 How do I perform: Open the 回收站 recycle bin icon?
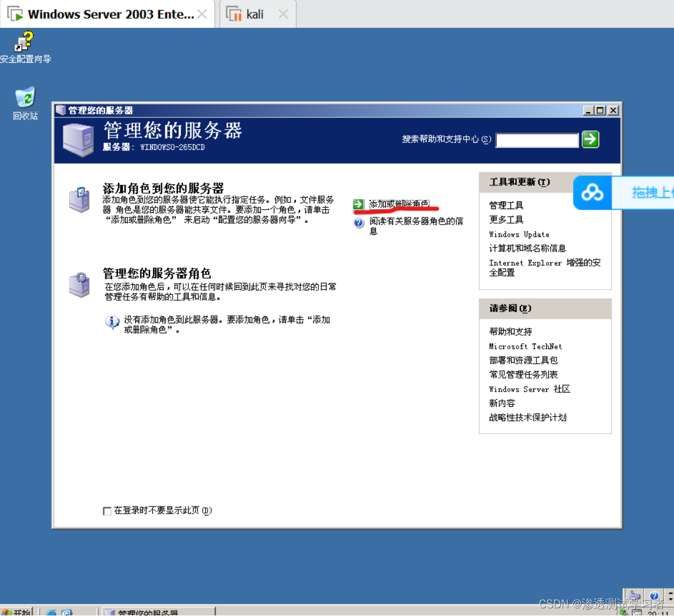25,103
